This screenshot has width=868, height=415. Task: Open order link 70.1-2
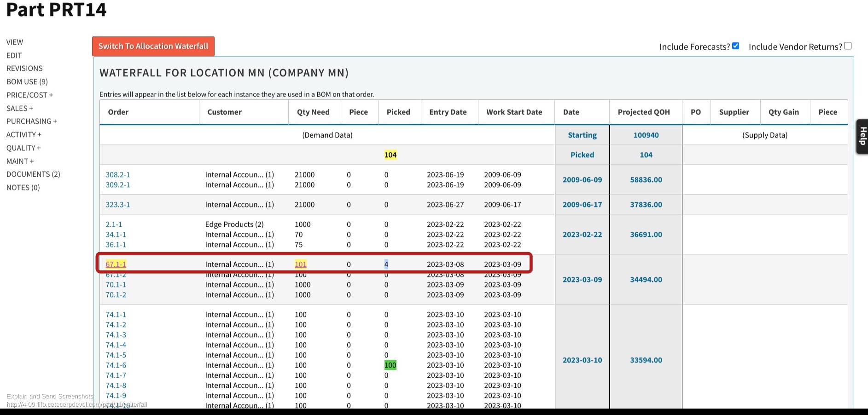(x=116, y=295)
